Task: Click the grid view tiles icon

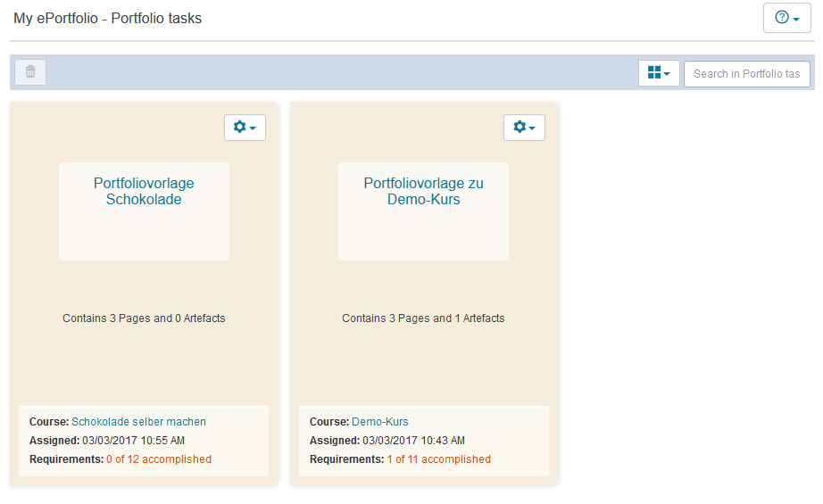Action: (654, 73)
